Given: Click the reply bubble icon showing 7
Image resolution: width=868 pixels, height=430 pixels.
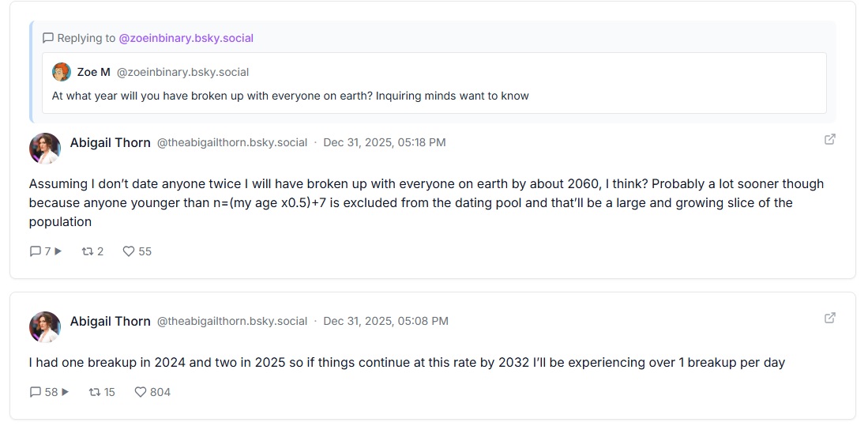Looking at the screenshot, I should [36, 251].
